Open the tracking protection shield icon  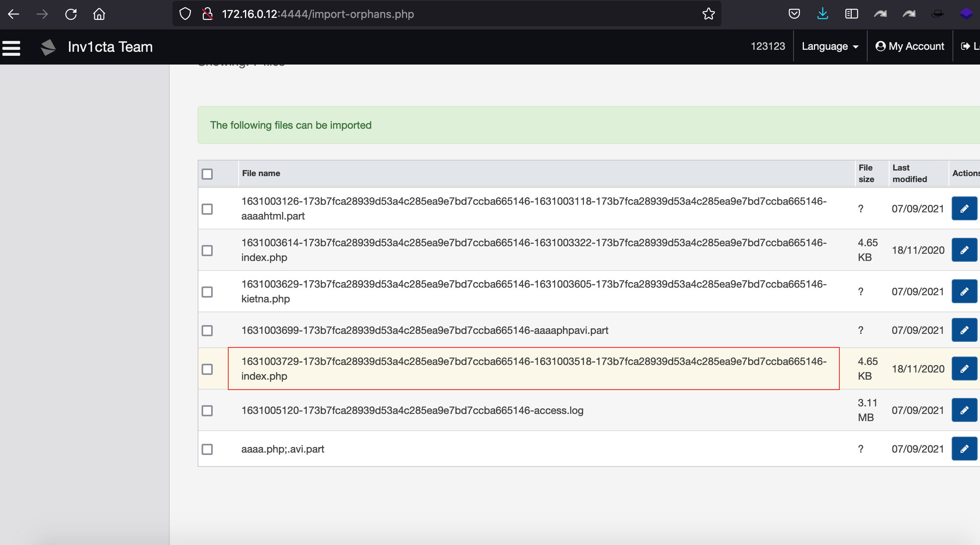[x=184, y=14]
